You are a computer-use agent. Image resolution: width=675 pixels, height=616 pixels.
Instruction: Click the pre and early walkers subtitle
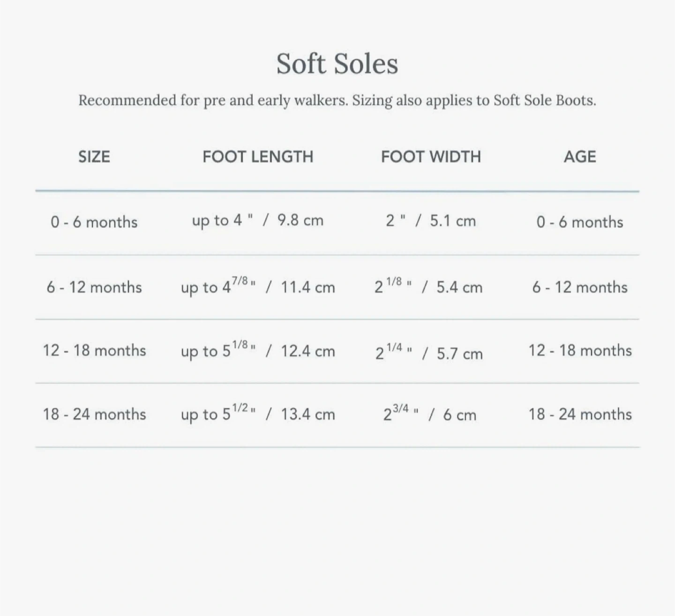tap(337, 100)
